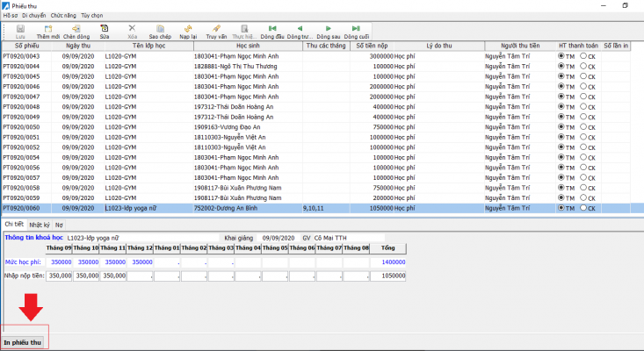Switch to the Nợ tab
Viewport: 644px width, 351px height.
[x=59, y=225]
